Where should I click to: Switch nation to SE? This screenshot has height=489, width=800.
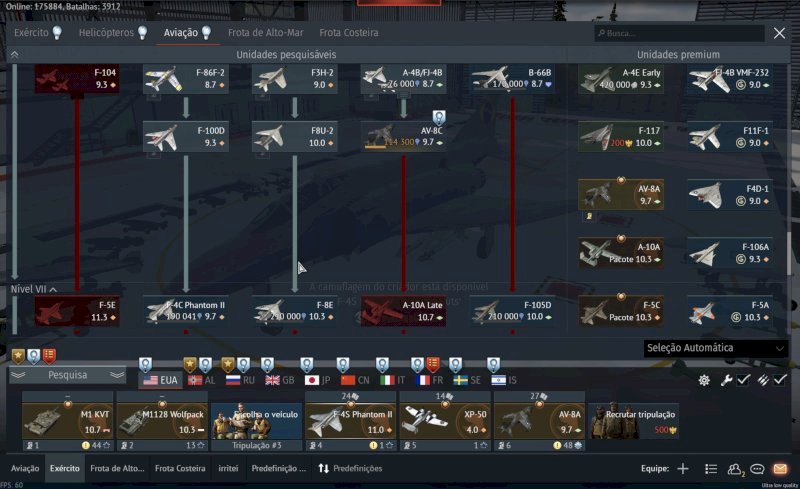(467, 380)
